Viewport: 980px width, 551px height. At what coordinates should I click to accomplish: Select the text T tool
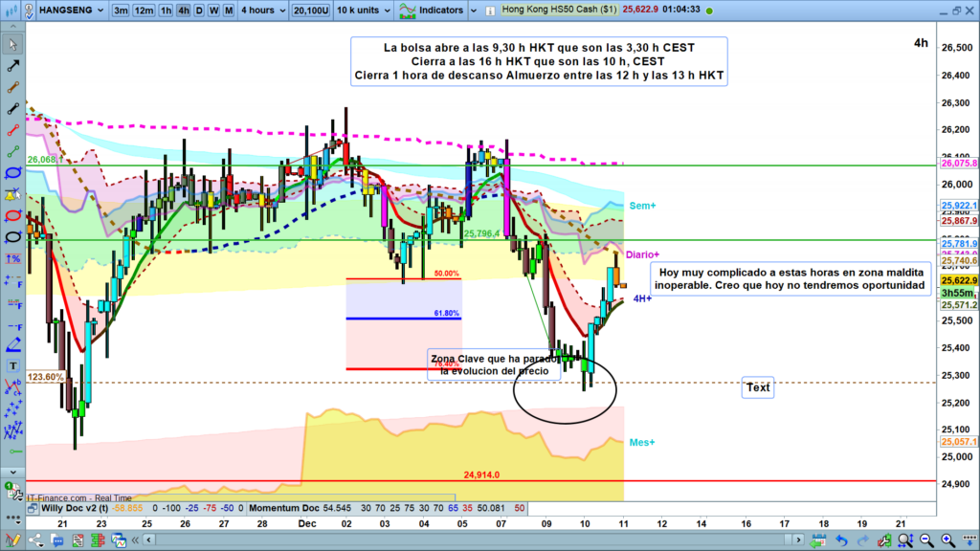13,365
